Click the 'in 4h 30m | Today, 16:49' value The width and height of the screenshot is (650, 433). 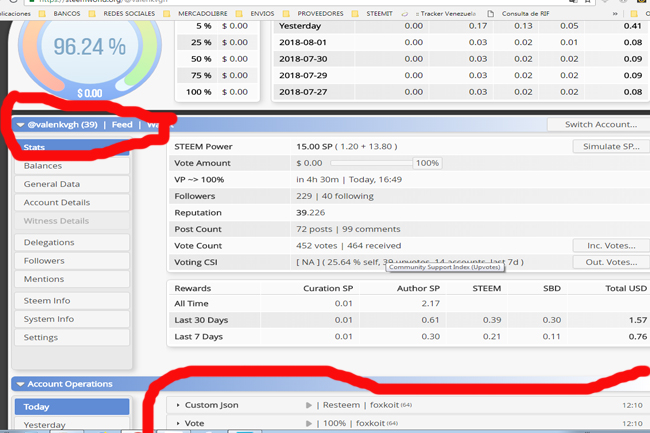point(349,180)
